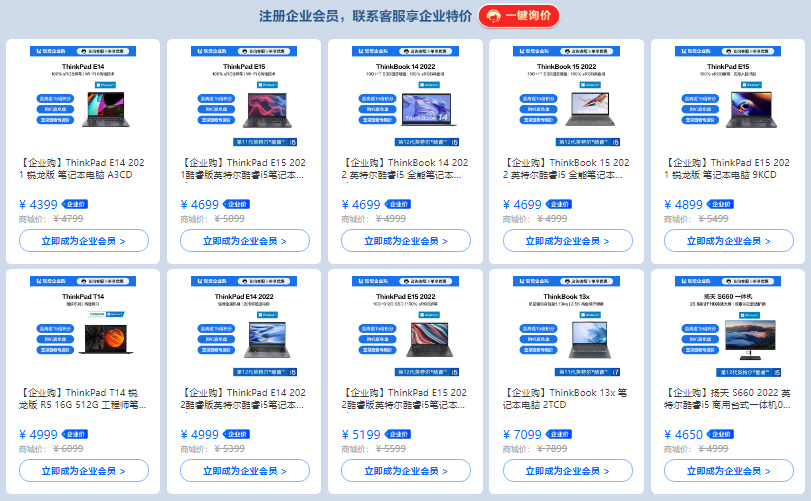Select the ¥7099 enterprise price text
This screenshot has width=811, height=501.
point(522,435)
